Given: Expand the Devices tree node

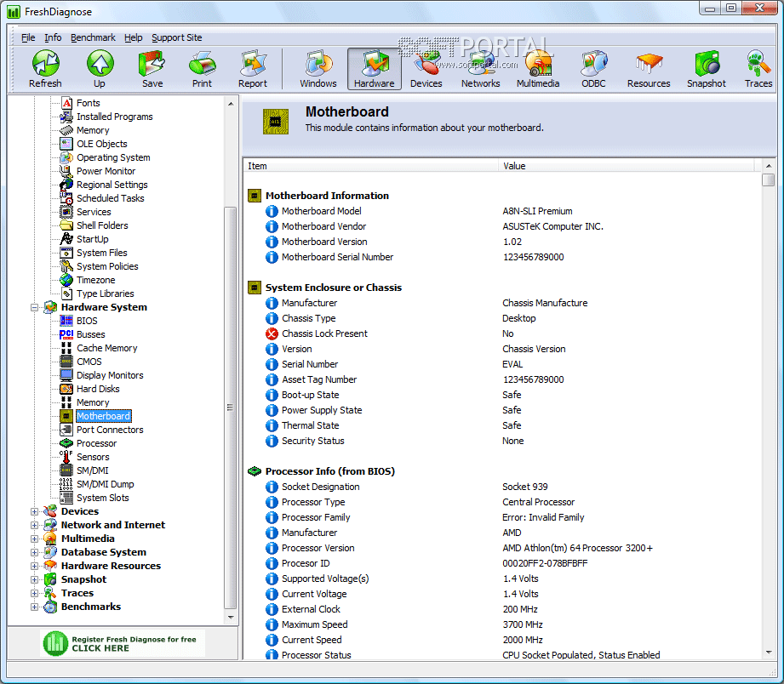Looking at the screenshot, I should [x=35, y=511].
